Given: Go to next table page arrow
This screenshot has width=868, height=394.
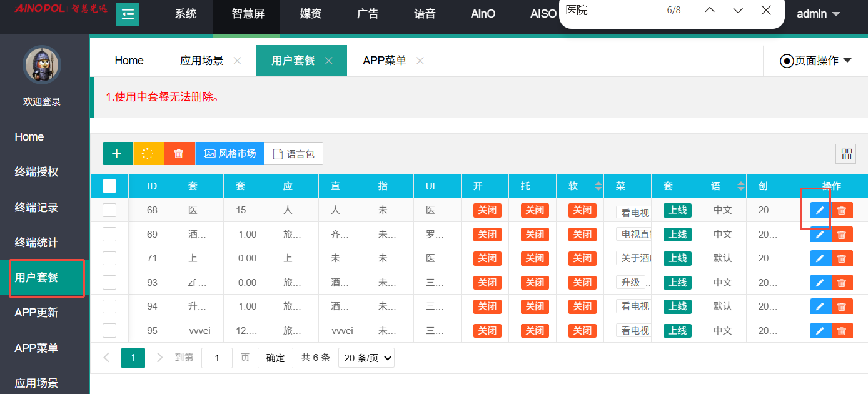Looking at the screenshot, I should (x=159, y=358).
